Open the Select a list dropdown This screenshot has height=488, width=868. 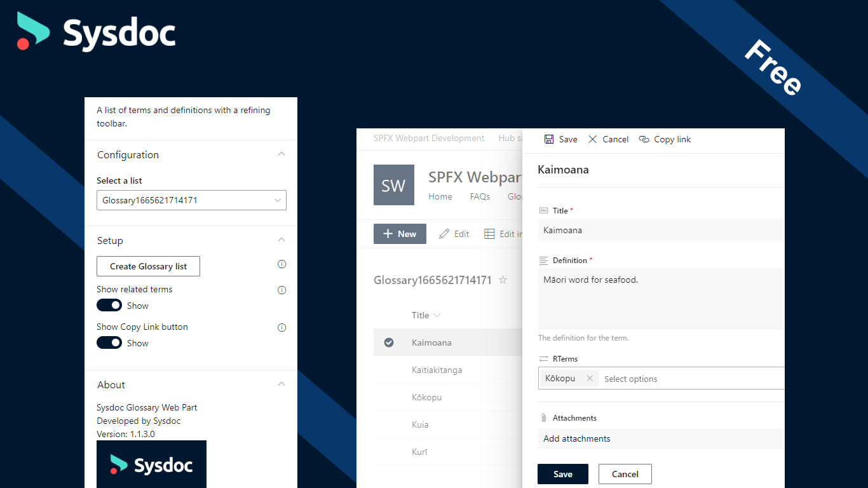point(191,200)
